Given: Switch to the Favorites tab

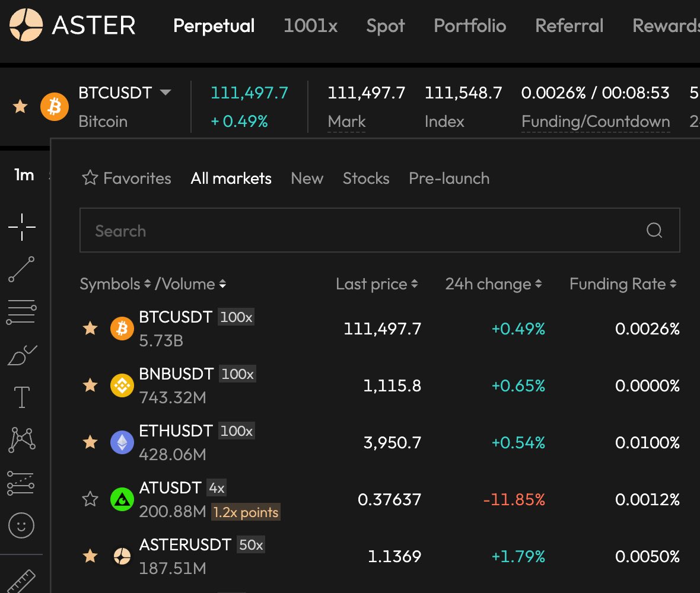Looking at the screenshot, I should point(127,178).
